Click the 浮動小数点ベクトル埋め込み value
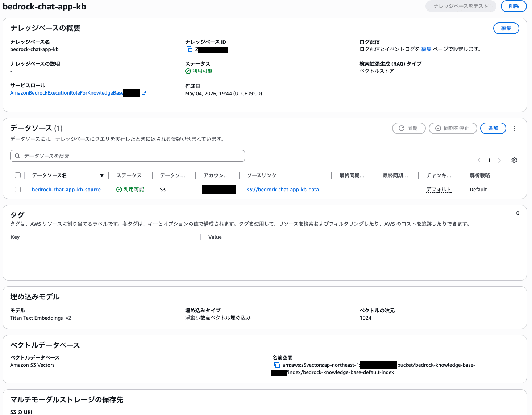 tap(218, 318)
